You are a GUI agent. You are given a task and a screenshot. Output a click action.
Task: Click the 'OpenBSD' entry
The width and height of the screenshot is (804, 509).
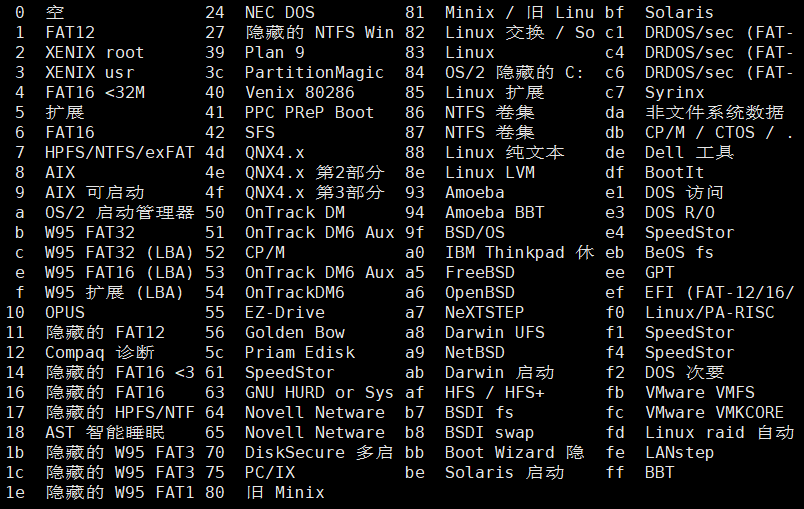[480, 292]
